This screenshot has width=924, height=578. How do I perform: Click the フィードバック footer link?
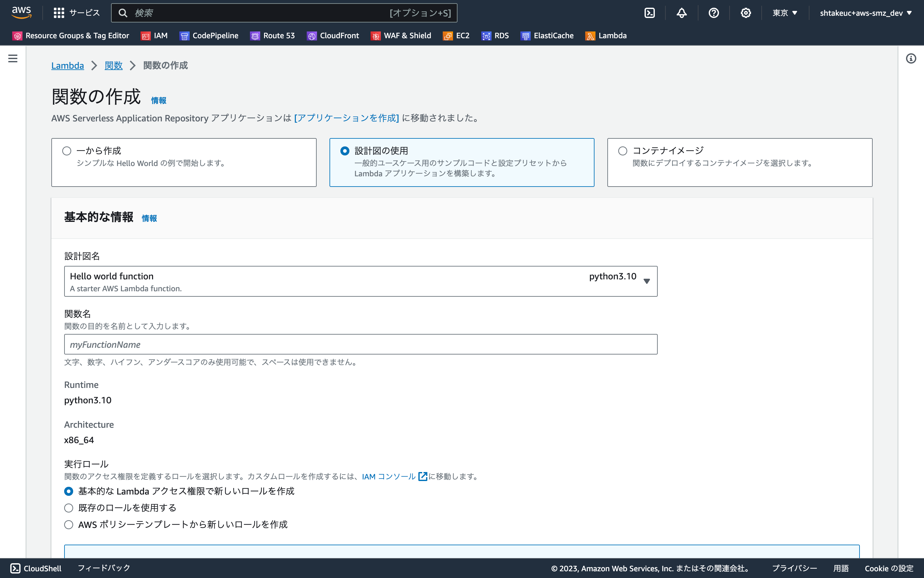[104, 568]
